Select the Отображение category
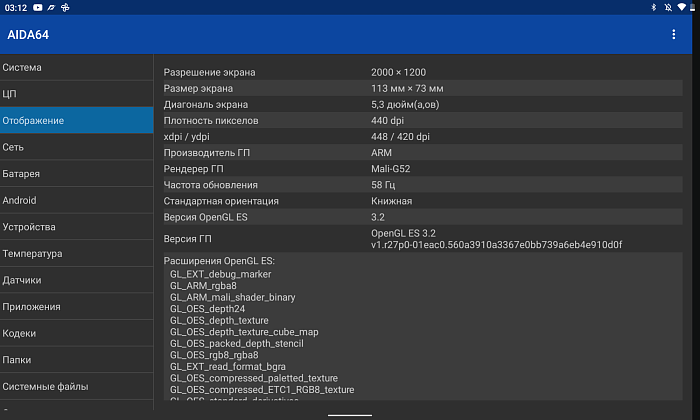Viewport: 700px width, 420px height. point(76,120)
